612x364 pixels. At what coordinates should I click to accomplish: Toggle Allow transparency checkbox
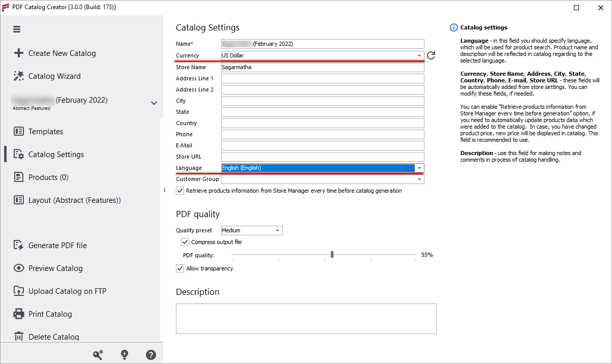179,268
